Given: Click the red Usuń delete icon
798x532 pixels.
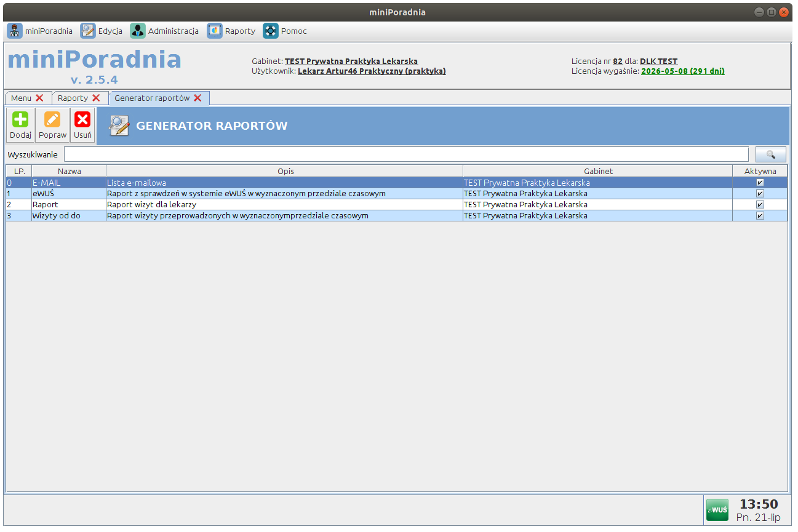Looking at the screenshot, I should [82, 120].
